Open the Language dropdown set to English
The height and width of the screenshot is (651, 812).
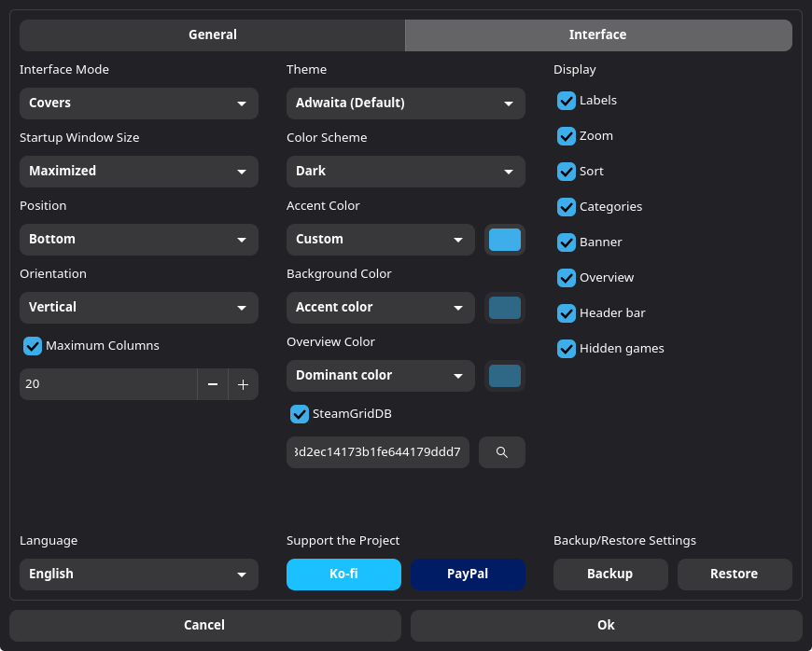[139, 575]
